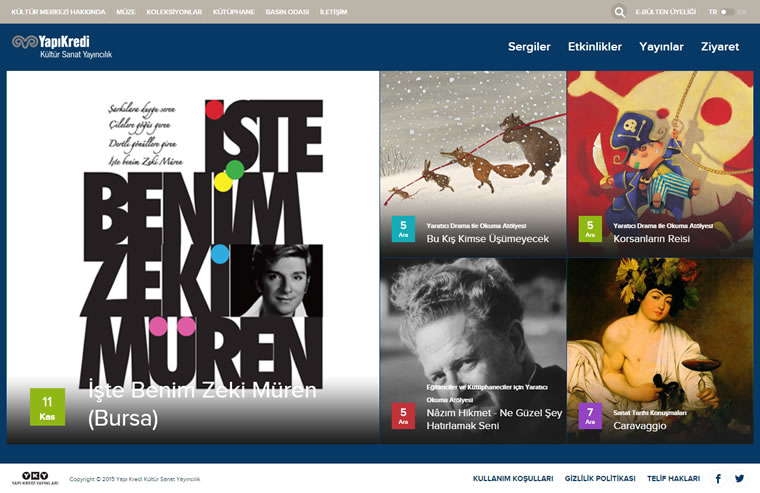Click the teal 5 Ara date badge
This screenshot has height=493, width=760.
[403, 229]
